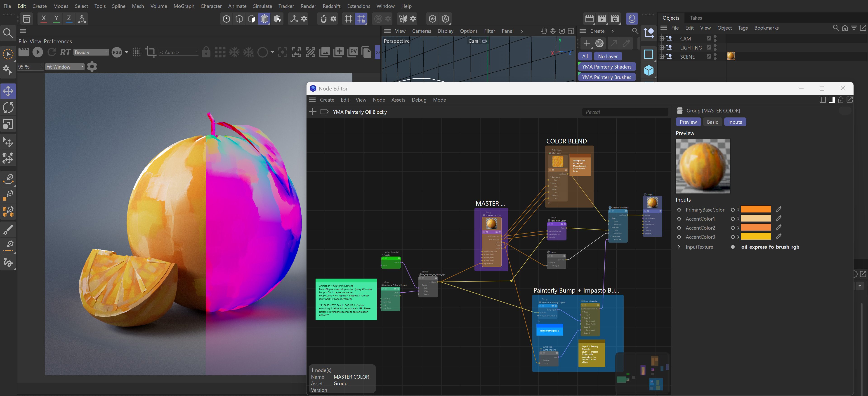868x396 pixels.
Task: Expand the InputTexture input row
Action: pos(679,247)
